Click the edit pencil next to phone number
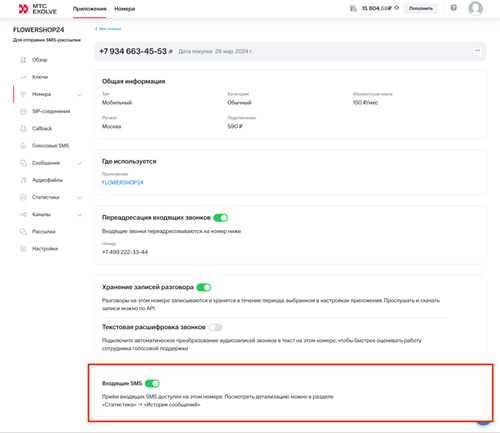The image size is (500, 433). [171, 52]
